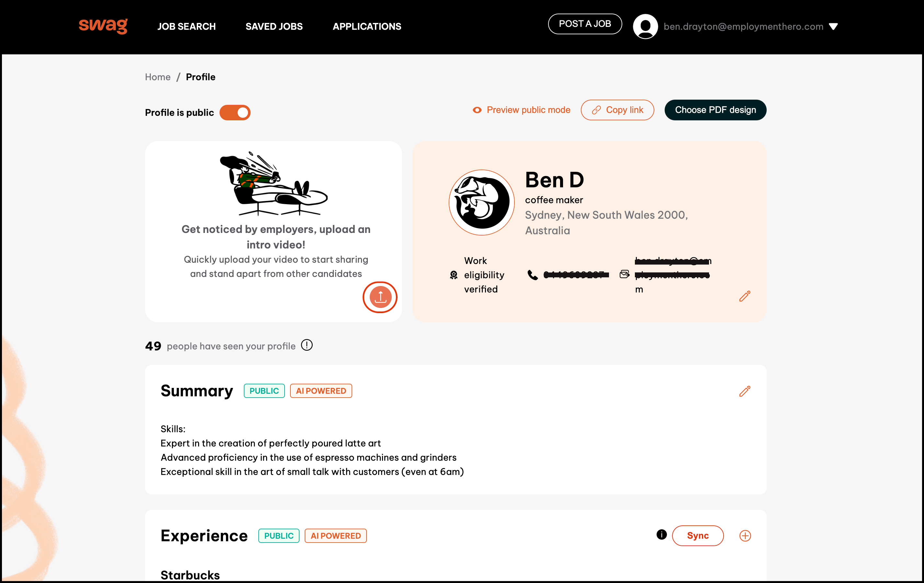Expand the Starbucks experience entry

coord(190,574)
